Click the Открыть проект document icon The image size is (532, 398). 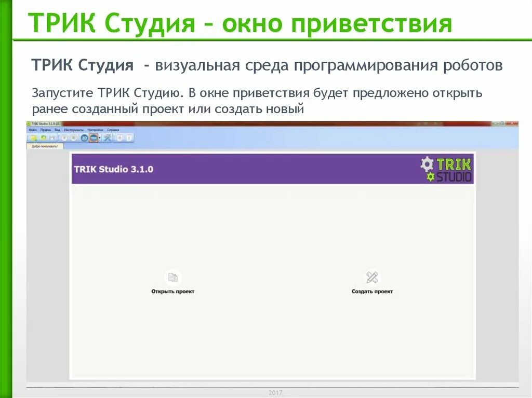(x=172, y=278)
